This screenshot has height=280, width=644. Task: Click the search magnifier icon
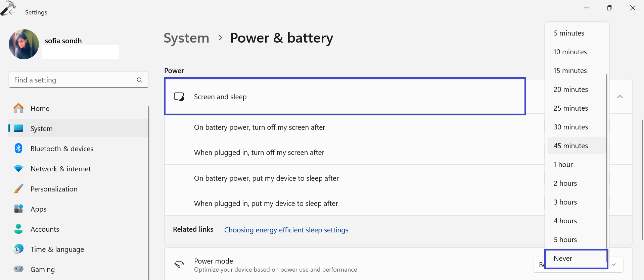click(x=140, y=80)
